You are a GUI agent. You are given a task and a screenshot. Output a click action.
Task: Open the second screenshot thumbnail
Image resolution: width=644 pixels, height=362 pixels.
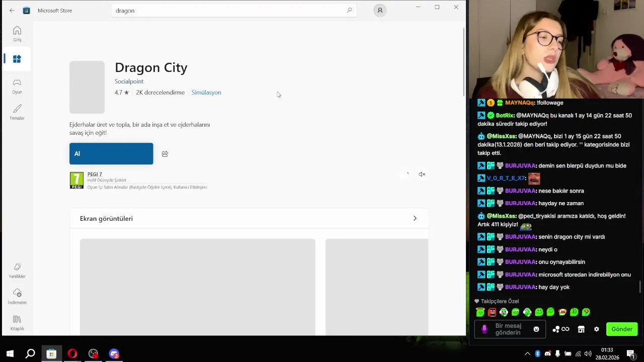pyautogui.click(x=377, y=287)
